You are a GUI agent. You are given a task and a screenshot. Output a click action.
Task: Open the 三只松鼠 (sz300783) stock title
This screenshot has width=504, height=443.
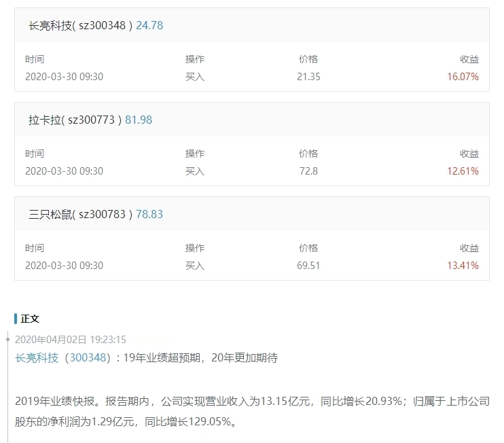(x=80, y=215)
